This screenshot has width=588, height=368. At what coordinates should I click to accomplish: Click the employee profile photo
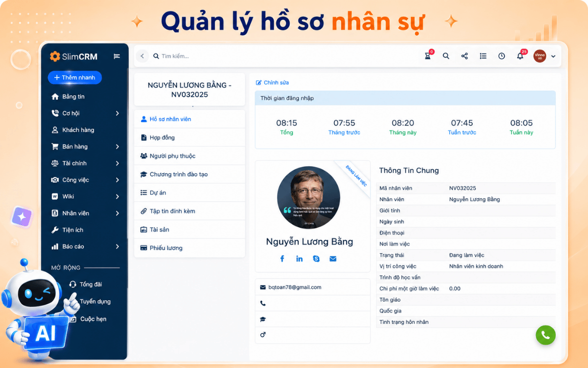click(309, 198)
